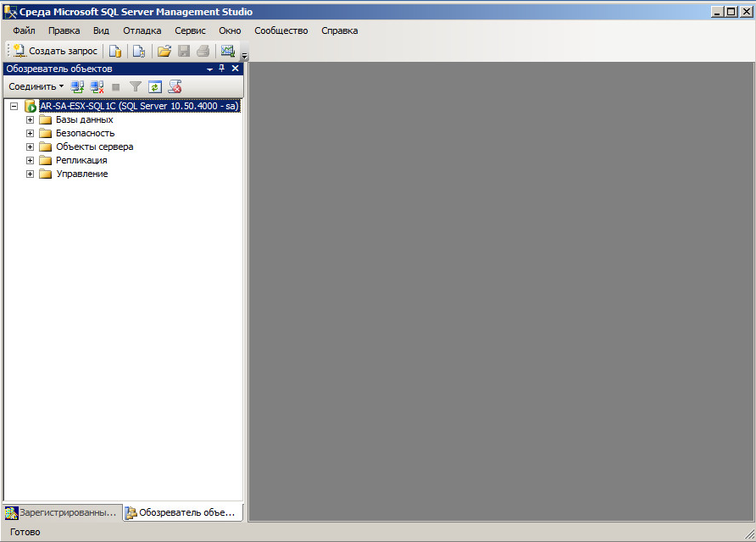Open the Activity Monitor chart icon
Image resolution: width=756 pixels, height=542 pixels.
click(228, 51)
